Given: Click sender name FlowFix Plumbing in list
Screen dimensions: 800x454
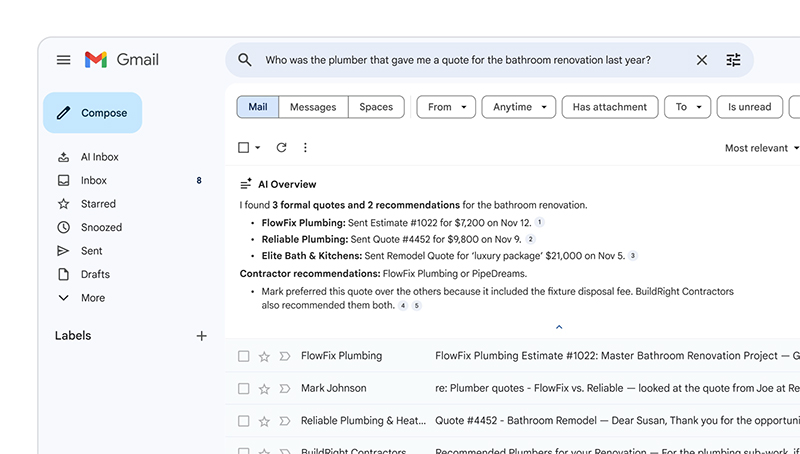Looking at the screenshot, I should 341,356.
